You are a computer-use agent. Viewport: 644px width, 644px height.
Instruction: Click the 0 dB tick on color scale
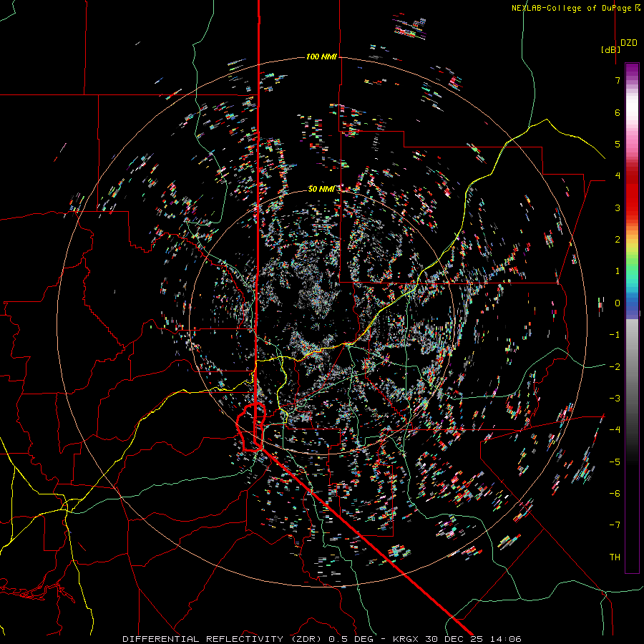[x=618, y=303]
